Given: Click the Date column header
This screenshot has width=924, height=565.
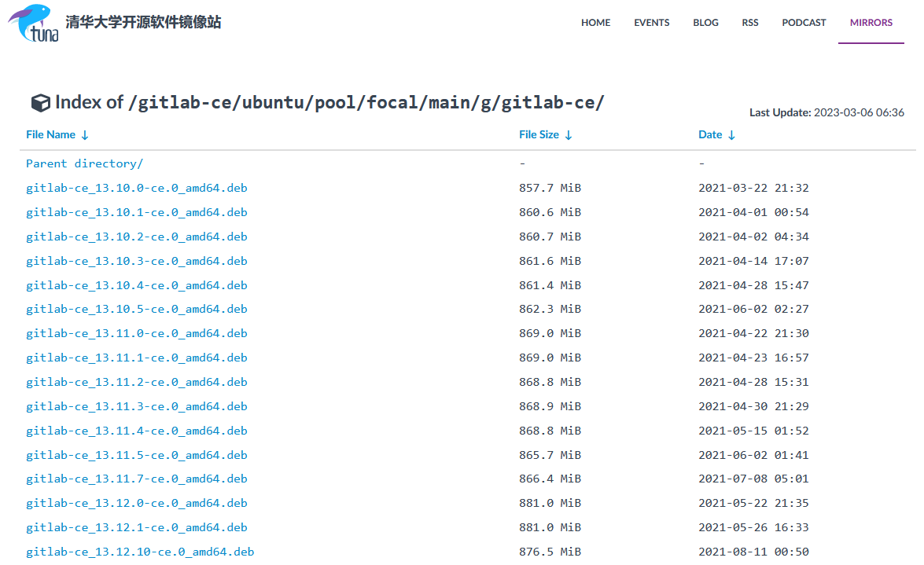Looking at the screenshot, I should (710, 135).
